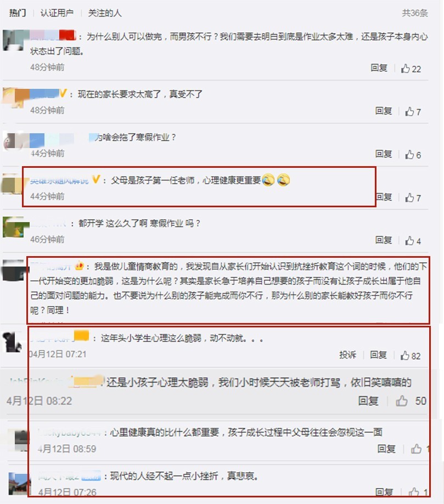Click avatar next to '现代的人经不起一点小挫折'
Screen dimensions: 444x504
[20, 483]
